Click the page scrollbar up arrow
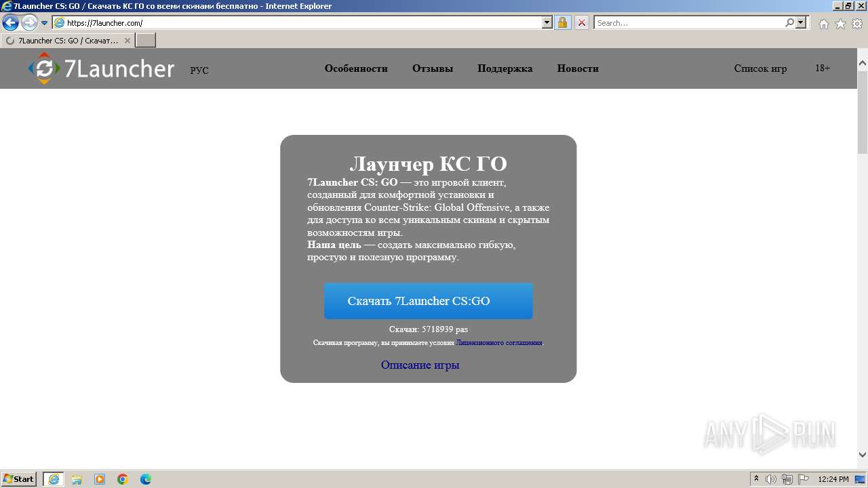The height and width of the screenshot is (488, 868). click(x=863, y=64)
